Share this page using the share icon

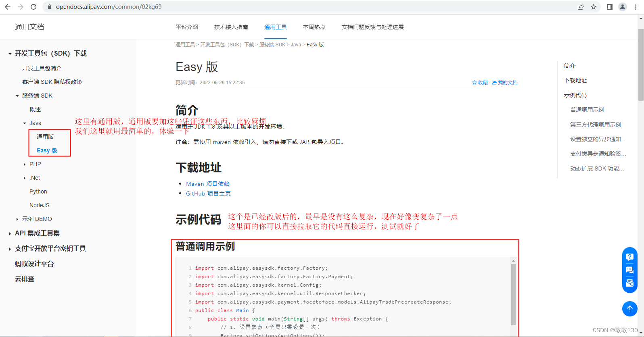(581, 7)
